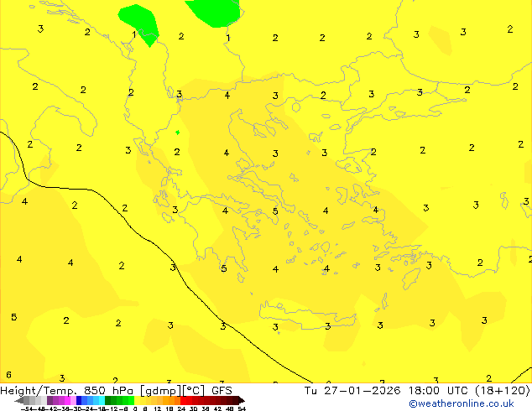Click the "GFS" model label
Image resolution: width=532 pixels, height=411 pixels.
(x=222, y=391)
